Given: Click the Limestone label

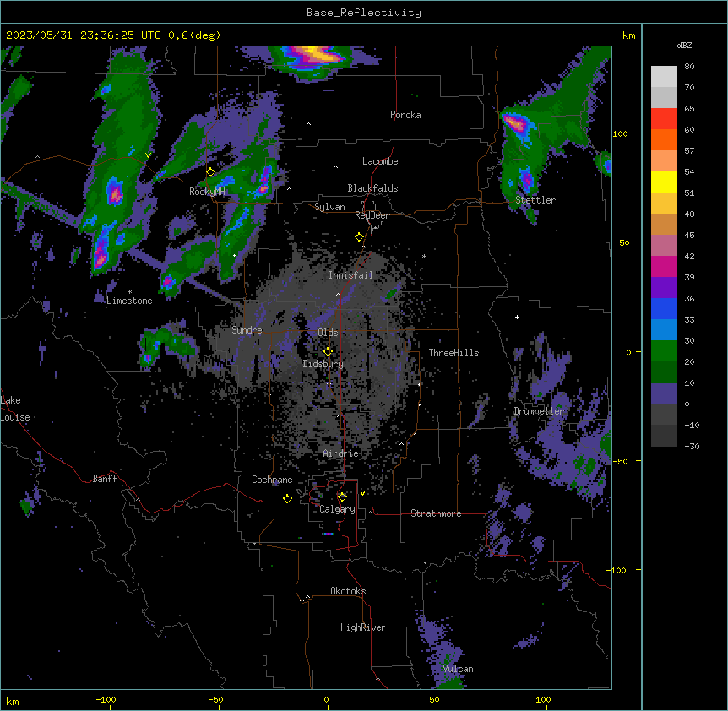Looking at the screenshot, I should coord(129,301).
